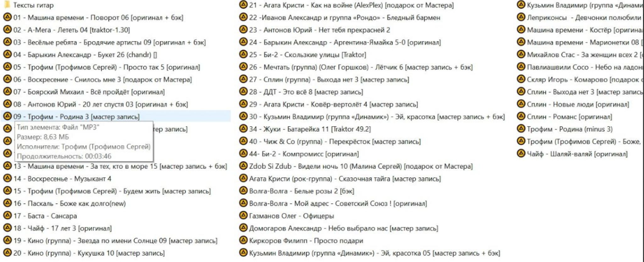
Task: Select 40 - Чиж & Со - Перекрёсток
Action: tap(335, 142)
